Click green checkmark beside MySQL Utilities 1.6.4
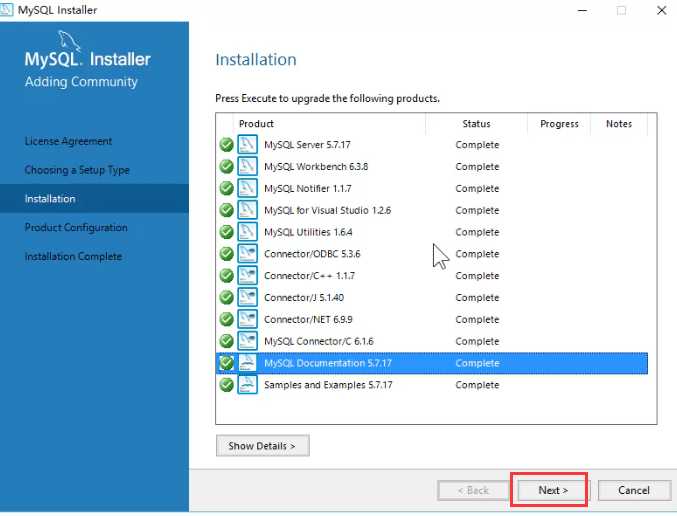677x516 pixels. click(227, 232)
